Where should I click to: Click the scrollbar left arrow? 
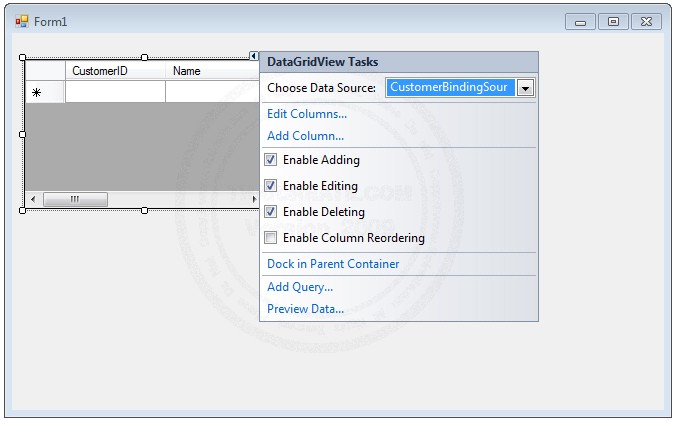[x=33, y=200]
